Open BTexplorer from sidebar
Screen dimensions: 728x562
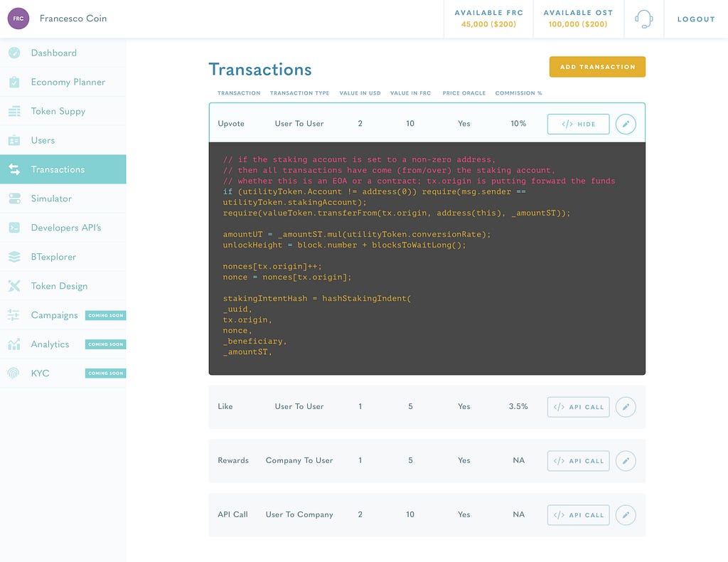63,257
